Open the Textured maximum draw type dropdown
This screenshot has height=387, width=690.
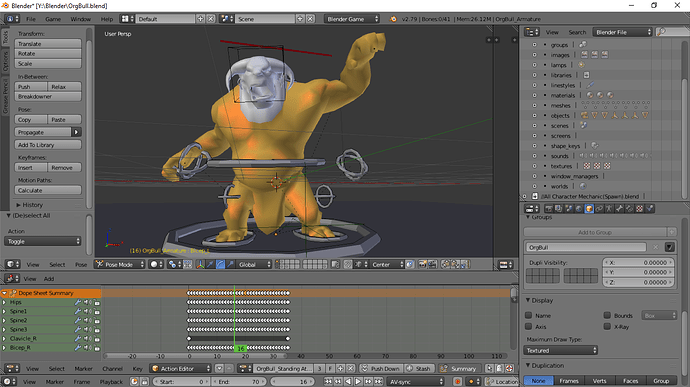(560, 350)
